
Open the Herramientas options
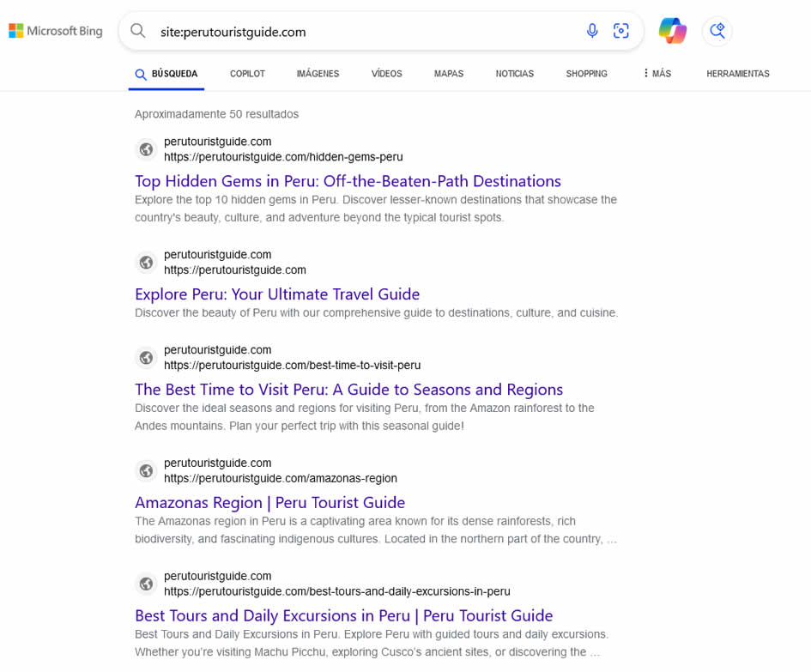(x=738, y=74)
